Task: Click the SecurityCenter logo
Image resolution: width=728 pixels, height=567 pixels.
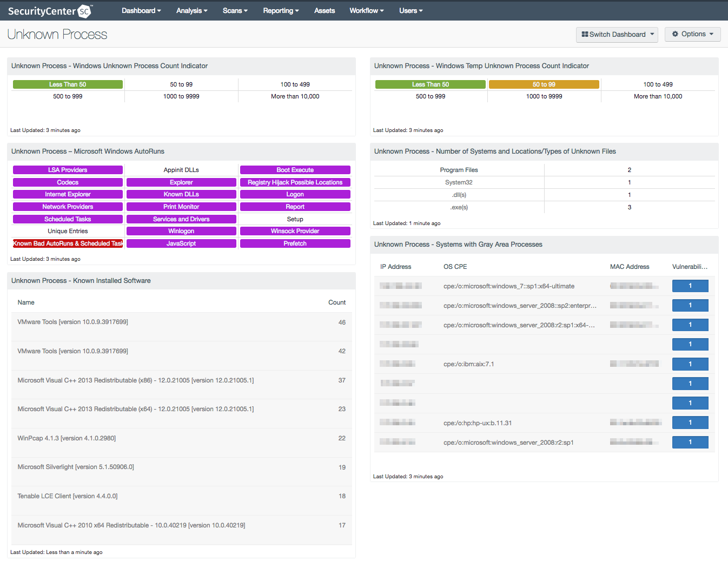Action: (x=50, y=11)
